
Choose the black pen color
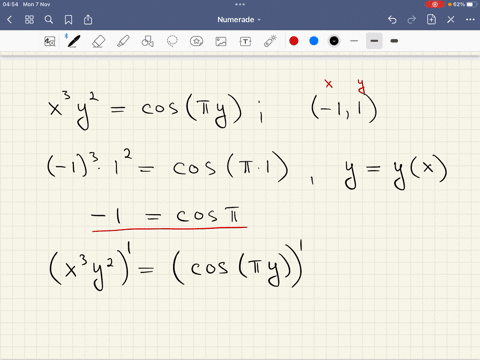coord(334,41)
